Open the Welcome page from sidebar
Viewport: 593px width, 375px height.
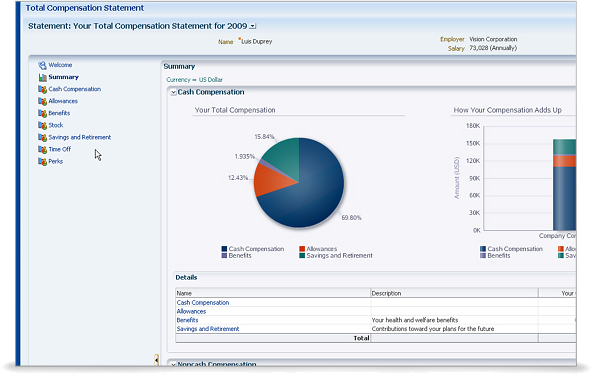click(x=60, y=65)
